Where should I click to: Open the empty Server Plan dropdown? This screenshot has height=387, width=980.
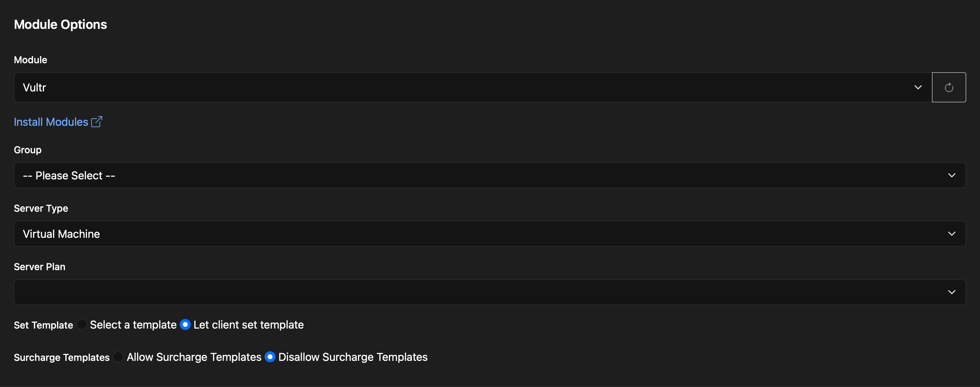pos(490,292)
